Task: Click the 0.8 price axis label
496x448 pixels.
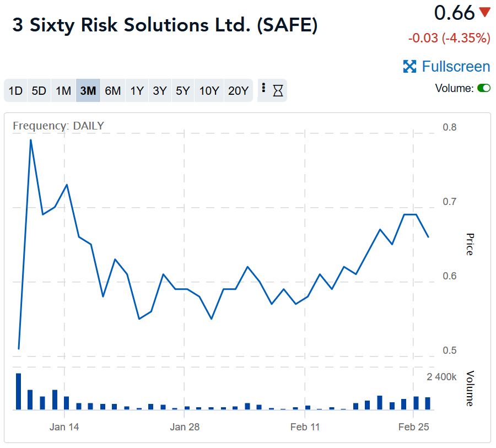Action: [x=450, y=127]
